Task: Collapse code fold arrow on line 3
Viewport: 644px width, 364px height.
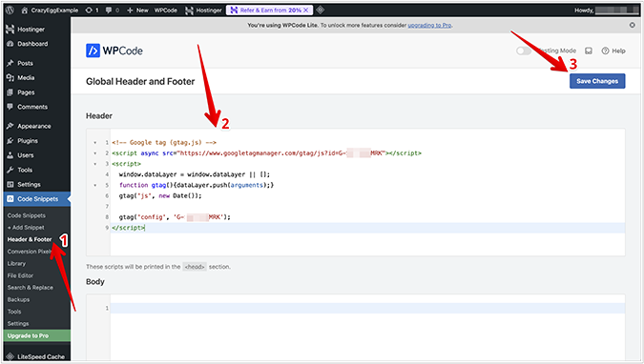Action: [94, 164]
